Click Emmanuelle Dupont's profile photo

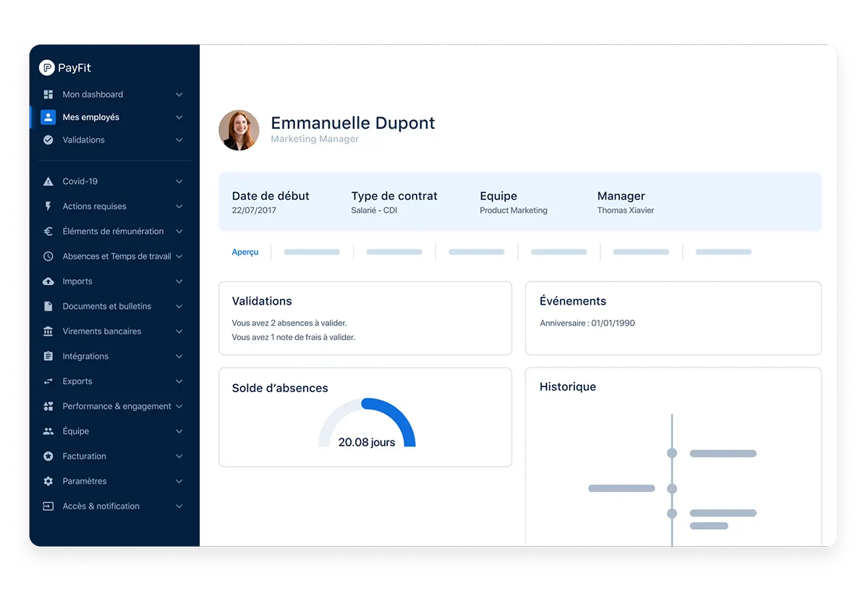click(239, 130)
